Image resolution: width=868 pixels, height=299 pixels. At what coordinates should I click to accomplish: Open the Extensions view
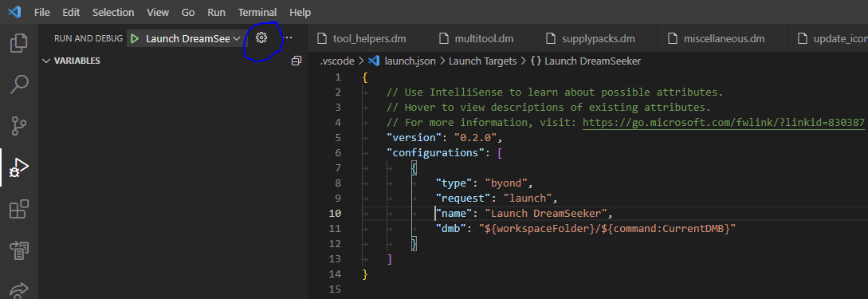tap(19, 209)
